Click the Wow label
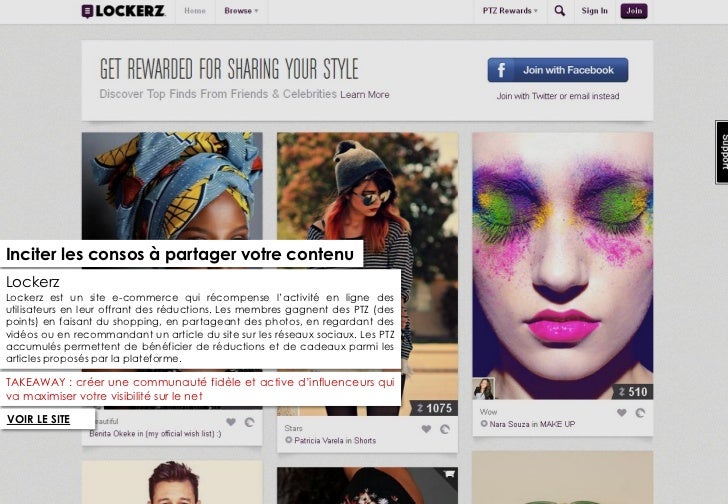728x504 pixels. pyautogui.click(x=488, y=412)
